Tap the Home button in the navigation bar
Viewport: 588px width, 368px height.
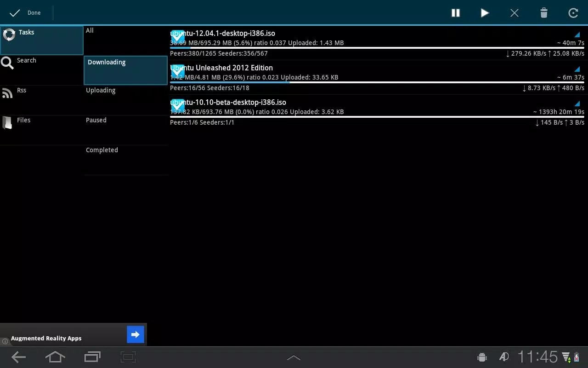[55, 357]
